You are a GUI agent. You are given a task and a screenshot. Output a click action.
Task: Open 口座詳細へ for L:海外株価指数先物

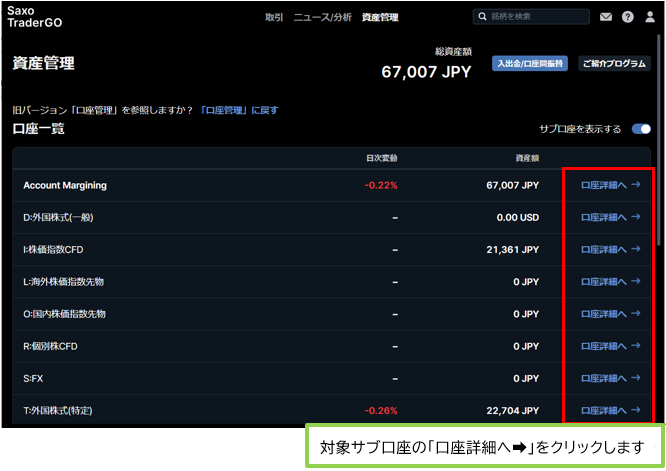tap(610, 282)
